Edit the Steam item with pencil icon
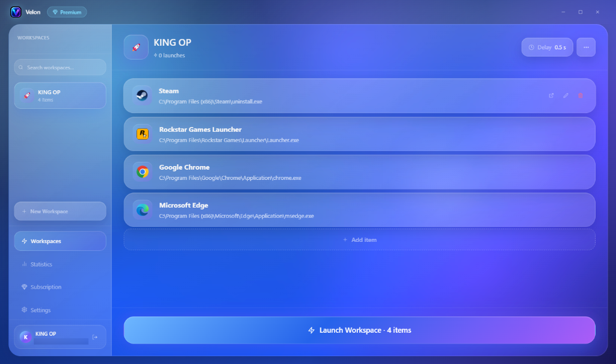 tap(565, 96)
